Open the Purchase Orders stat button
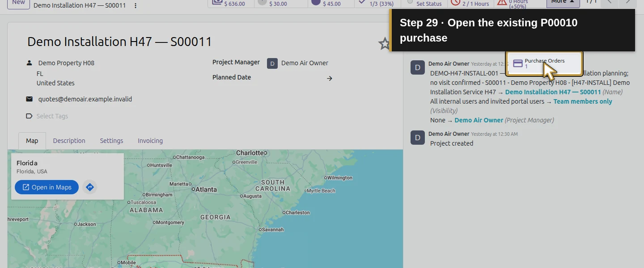 point(544,63)
